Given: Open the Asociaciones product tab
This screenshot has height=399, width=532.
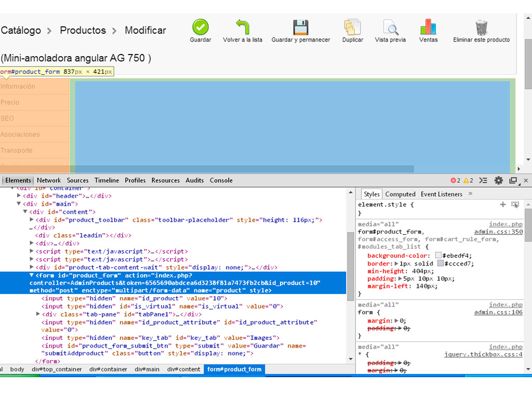Looking at the screenshot, I should 35,135.
